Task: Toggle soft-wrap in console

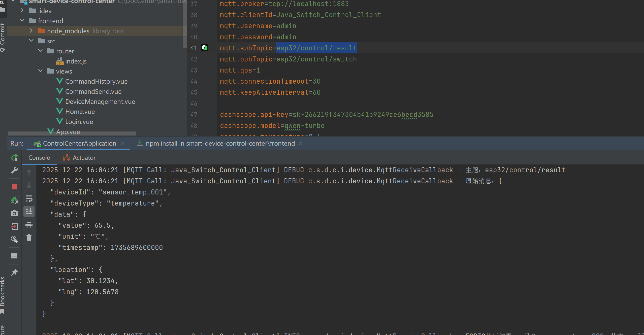Action: [29, 199]
